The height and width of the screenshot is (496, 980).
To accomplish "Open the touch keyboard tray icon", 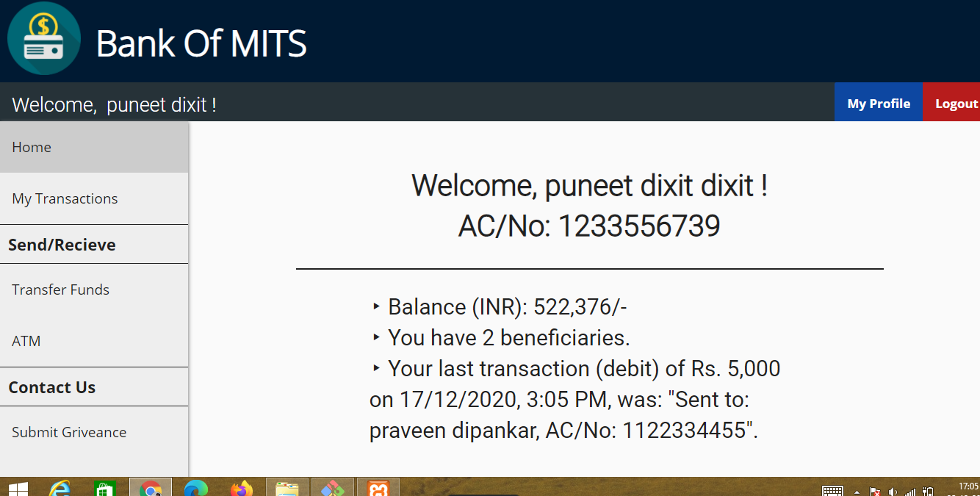I will pyautogui.click(x=833, y=491).
